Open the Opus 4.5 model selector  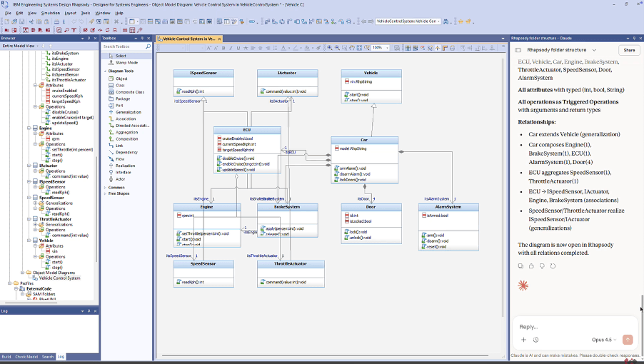click(x=604, y=340)
